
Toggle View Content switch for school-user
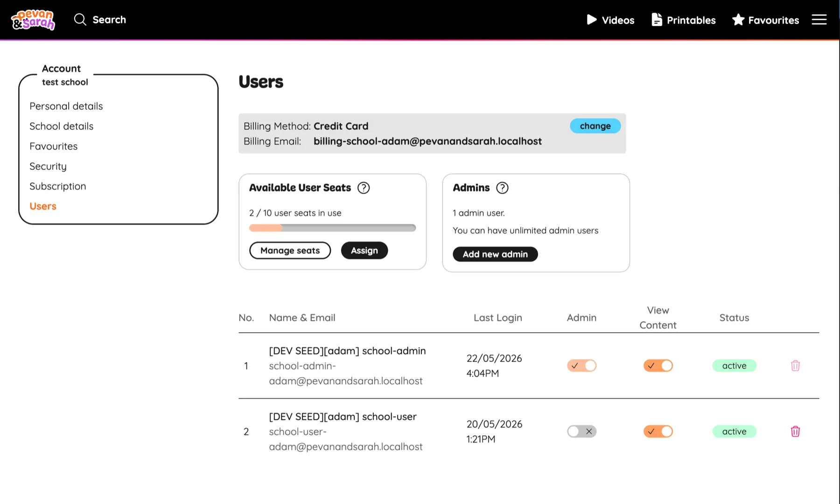click(658, 431)
